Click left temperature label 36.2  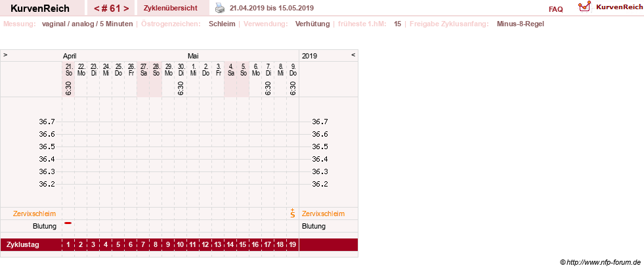(x=47, y=184)
